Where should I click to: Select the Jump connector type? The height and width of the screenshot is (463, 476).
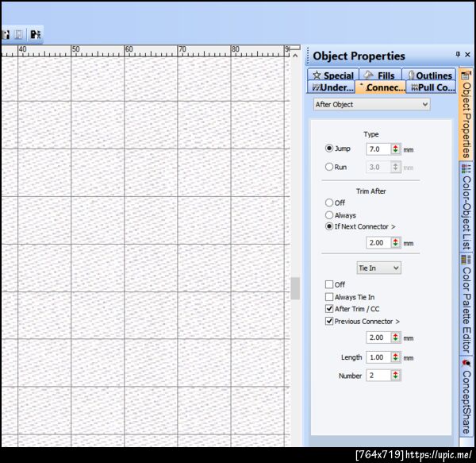tap(329, 149)
